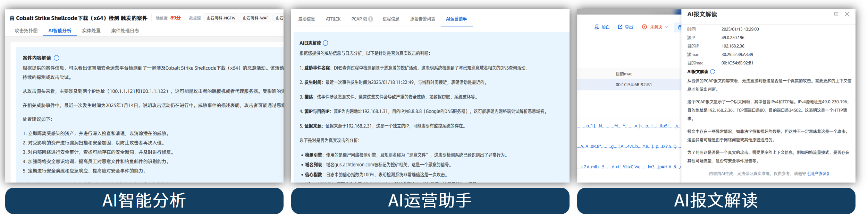This screenshot has width=868, height=221.
Task: Open the 原始告警列表 tab
Action: tap(423, 19)
